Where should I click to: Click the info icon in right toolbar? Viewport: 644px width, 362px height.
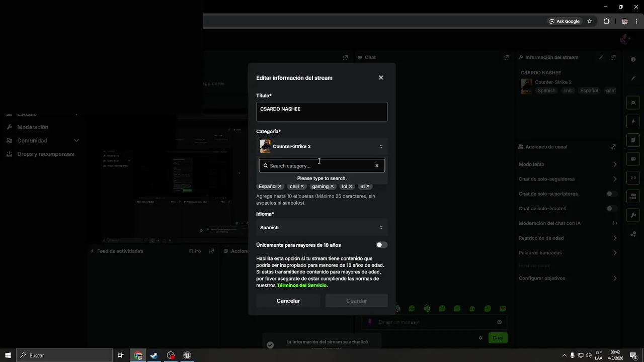tap(633, 59)
